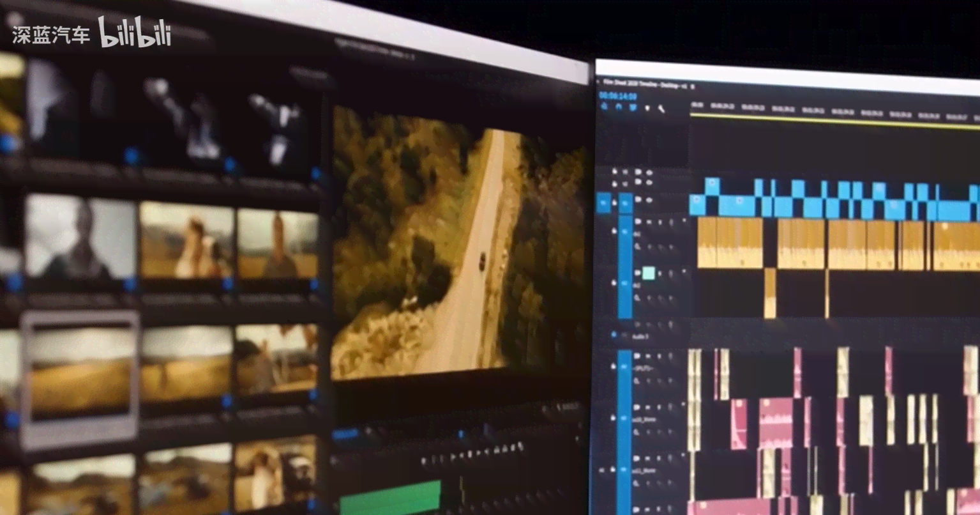
Task: Hide the topmost video track with its eye
Action: click(649, 173)
